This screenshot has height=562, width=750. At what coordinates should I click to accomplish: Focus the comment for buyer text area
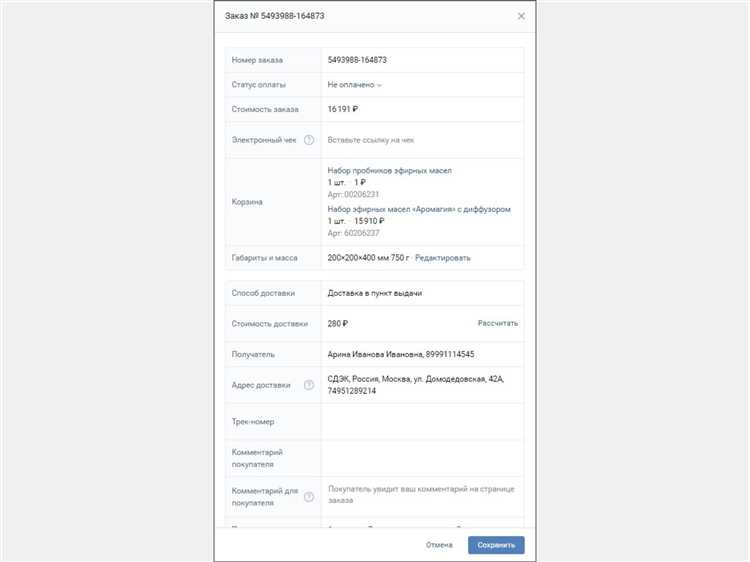pos(422,496)
